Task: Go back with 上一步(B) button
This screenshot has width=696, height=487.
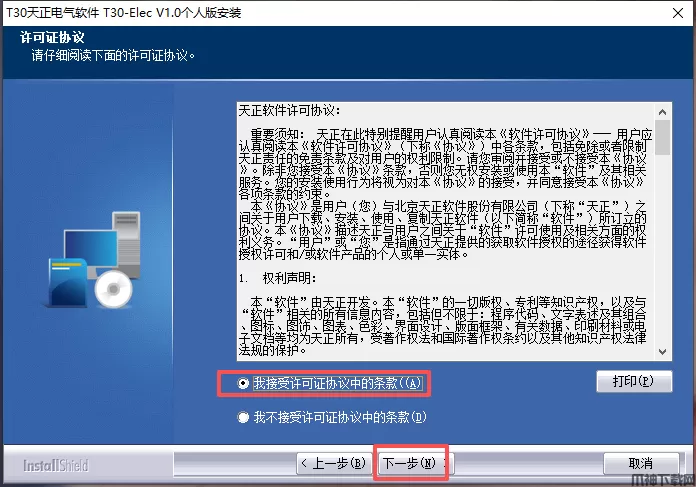Action: [x=334, y=463]
